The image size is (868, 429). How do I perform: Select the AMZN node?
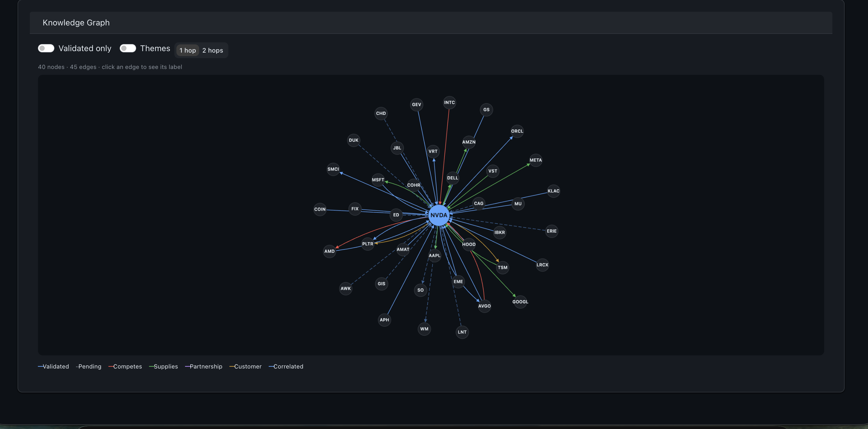pyautogui.click(x=469, y=142)
